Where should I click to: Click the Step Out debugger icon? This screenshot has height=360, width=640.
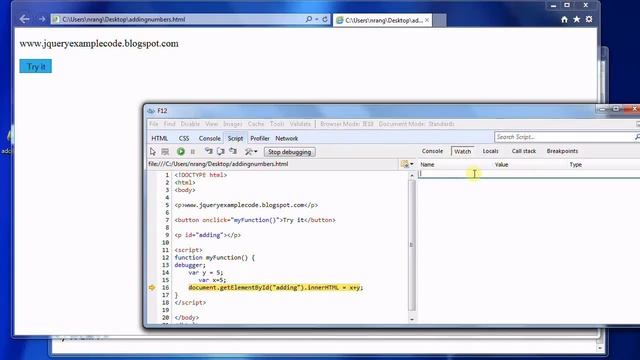pos(233,151)
